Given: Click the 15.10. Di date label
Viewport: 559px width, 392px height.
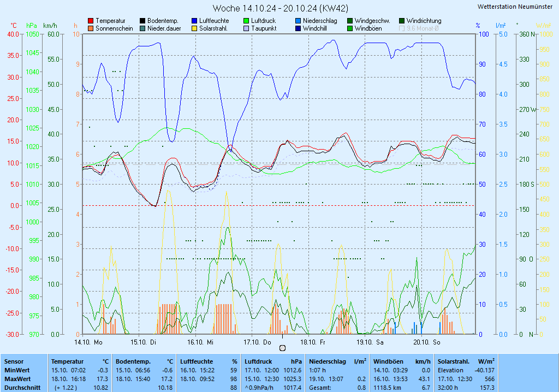Looking at the screenshot, I should 144,342.
